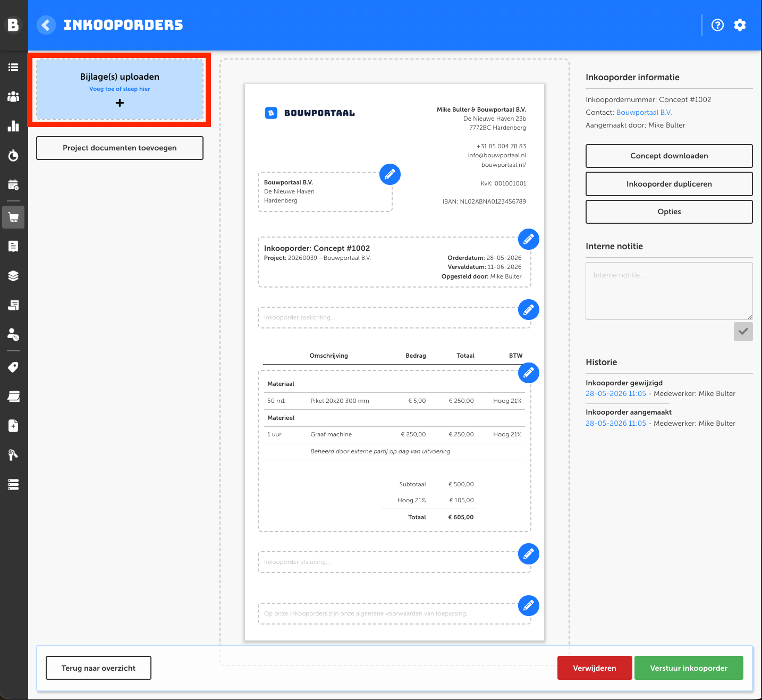
Task: Open the Opties button
Action: (669, 212)
